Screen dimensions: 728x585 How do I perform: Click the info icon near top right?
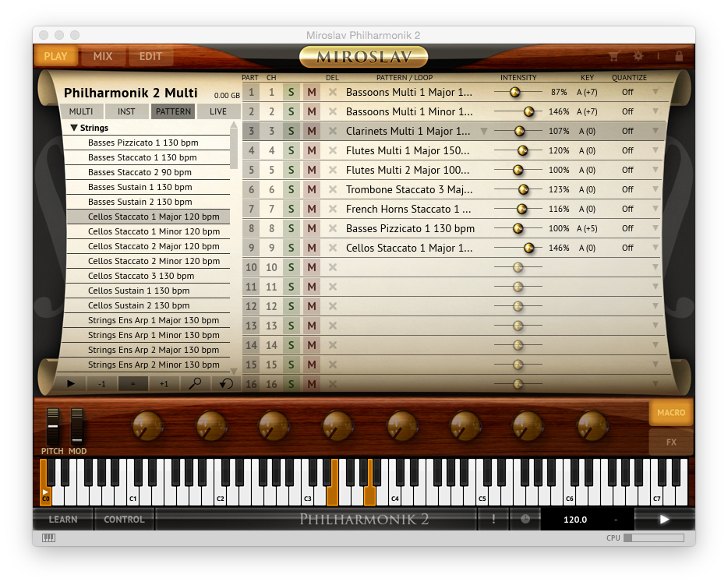pos(659,56)
